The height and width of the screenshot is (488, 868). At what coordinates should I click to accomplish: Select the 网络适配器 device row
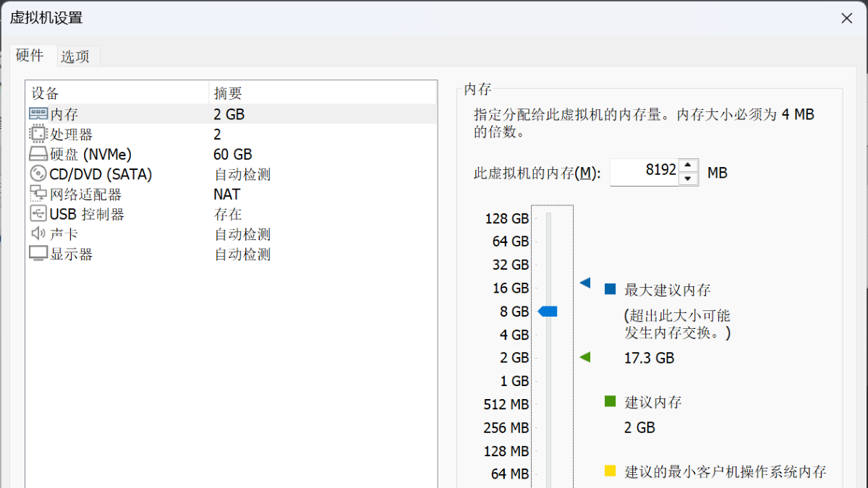[x=231, y=194]
